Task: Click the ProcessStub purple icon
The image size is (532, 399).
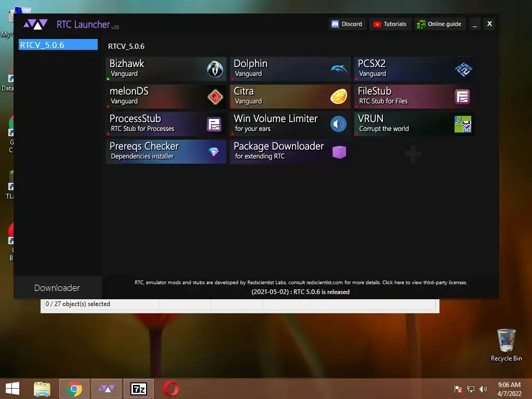Action: tap(214, 125)
